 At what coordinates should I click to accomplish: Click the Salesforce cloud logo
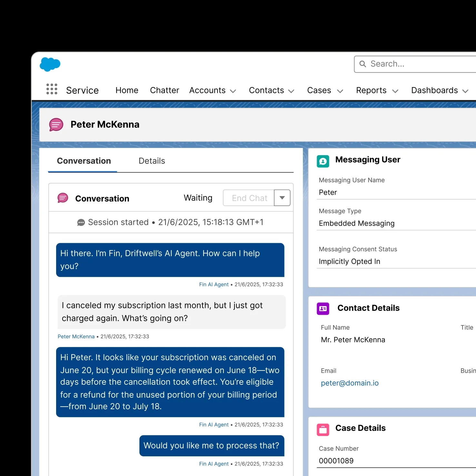[x=50, y=64]
